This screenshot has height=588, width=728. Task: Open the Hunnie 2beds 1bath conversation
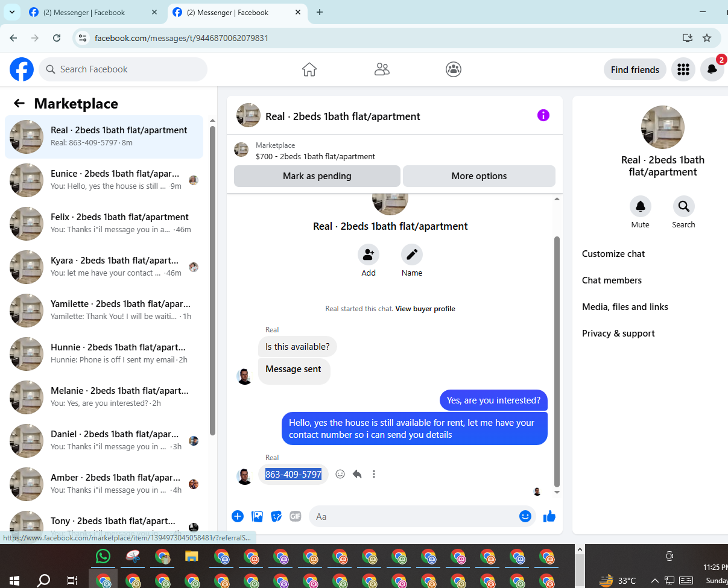104,354
